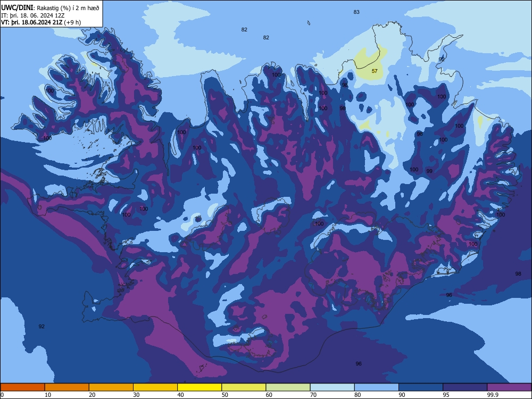Pick the indigo 95–99.9 legend swatch
This screenshot has width=532, height=399.
coord(465,387)
